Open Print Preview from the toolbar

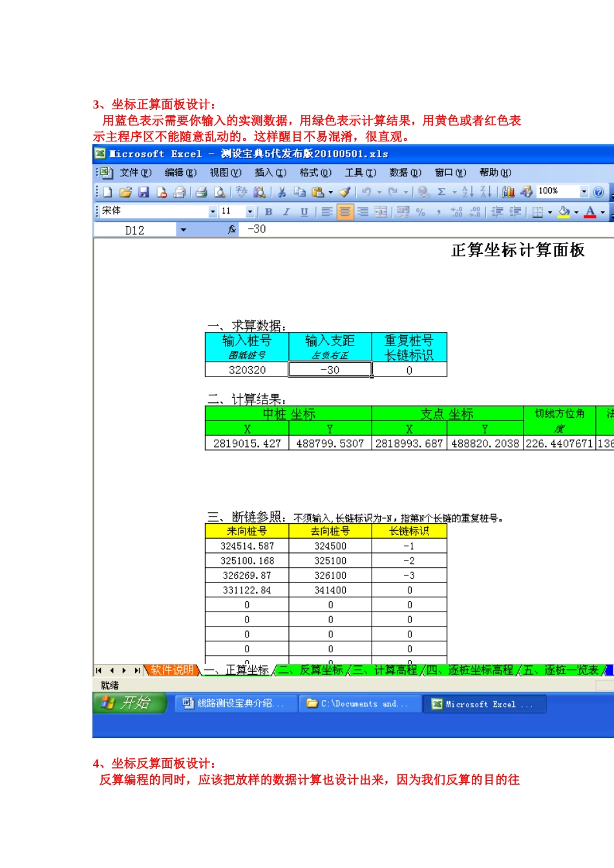[x=220, y=192]
